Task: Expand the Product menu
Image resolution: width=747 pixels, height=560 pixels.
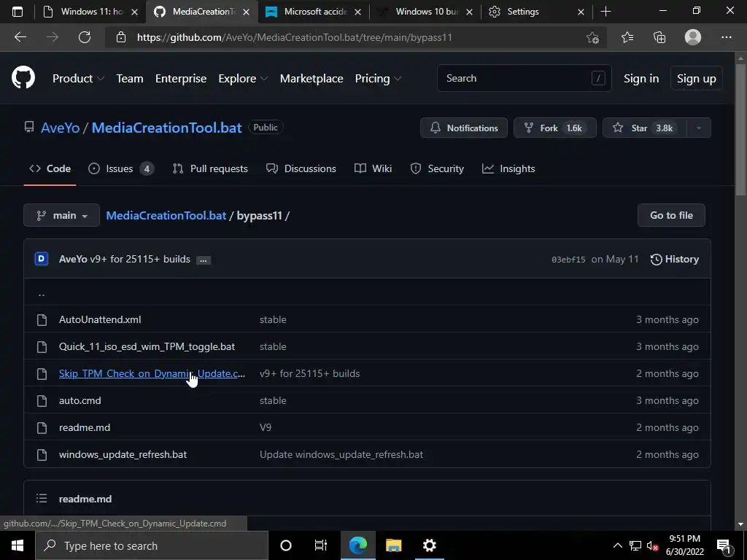Action: point(78,79)
